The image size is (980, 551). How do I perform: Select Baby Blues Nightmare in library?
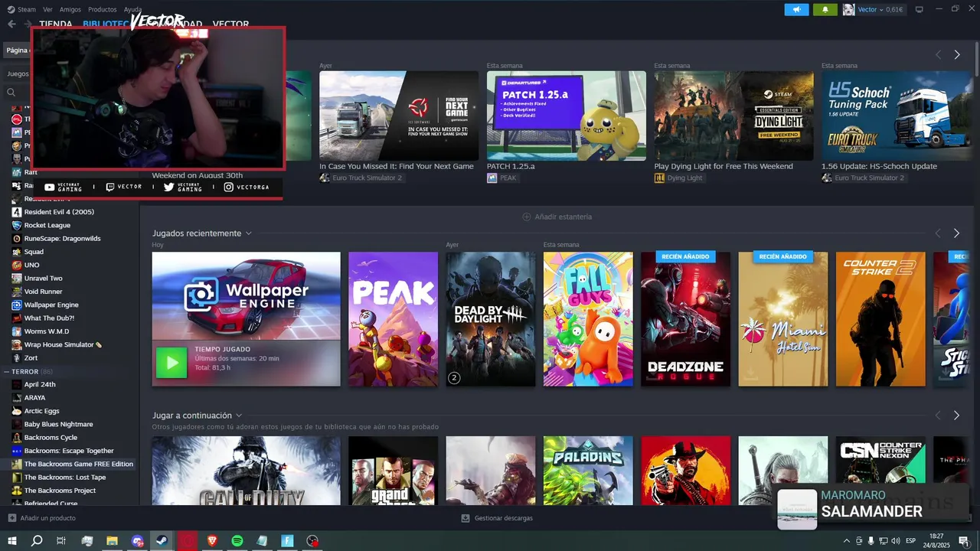58,424
